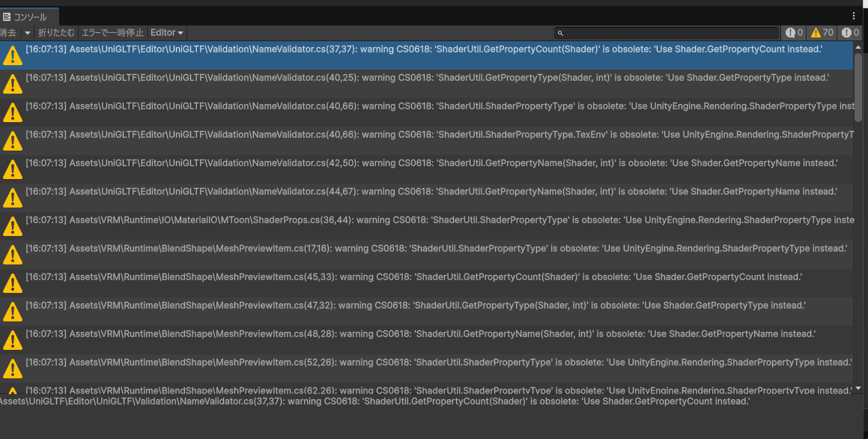Select the コンソール tab
Viewport: 868px width, 439px height.
[x=29, y=16]
